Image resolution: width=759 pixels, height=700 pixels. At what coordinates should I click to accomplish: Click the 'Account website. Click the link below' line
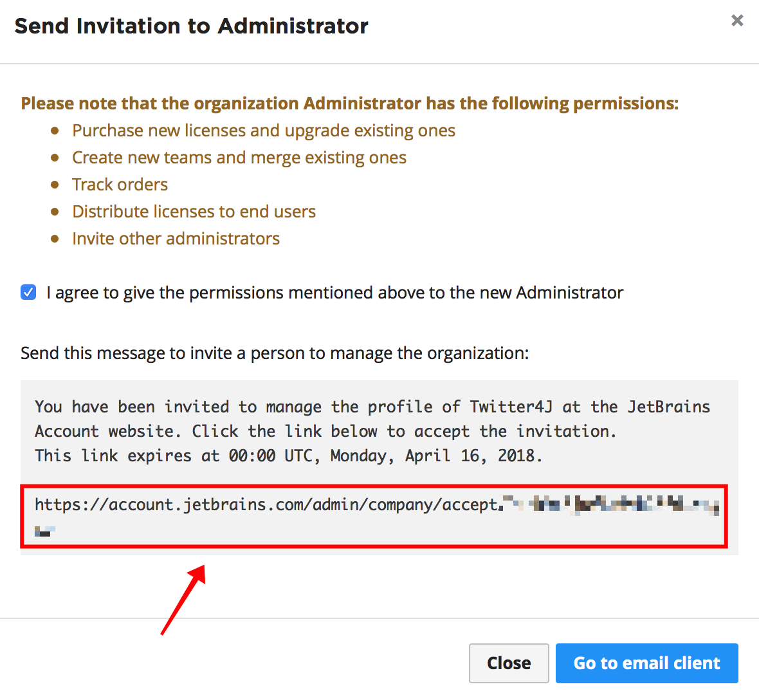(325, 431)
